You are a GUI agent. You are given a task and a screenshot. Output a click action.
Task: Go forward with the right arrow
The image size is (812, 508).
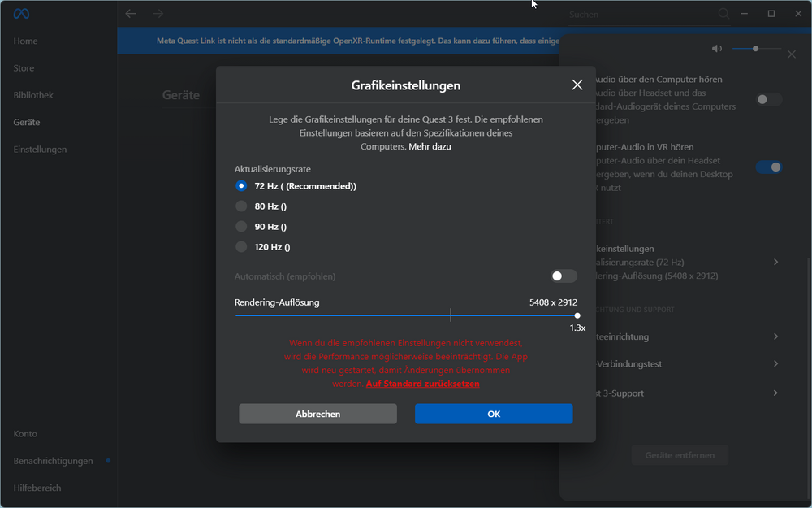tap(158, 14)
